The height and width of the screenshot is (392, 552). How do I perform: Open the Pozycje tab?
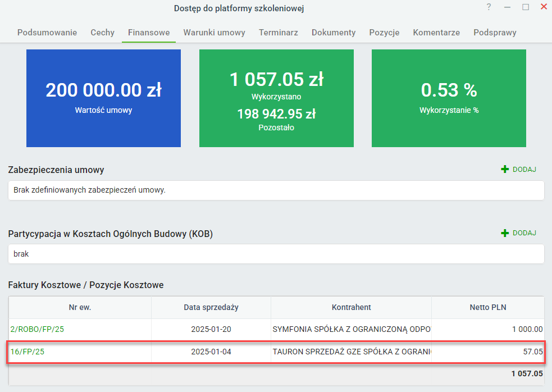click(x=385, y=33)
